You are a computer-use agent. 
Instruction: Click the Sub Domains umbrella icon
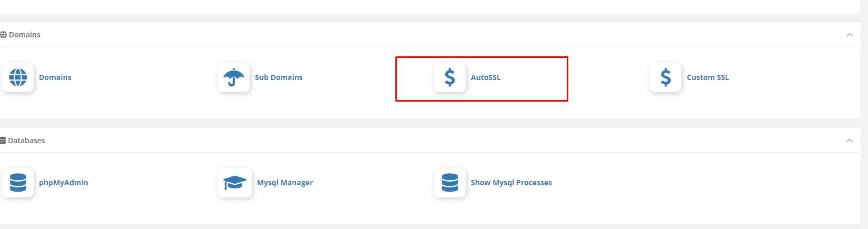pyautogui.click(x=234, y=77)
